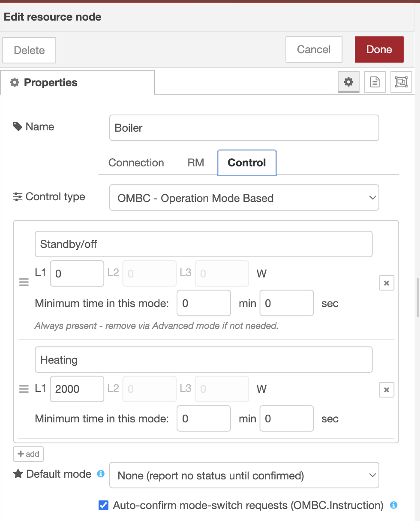Remove the Heating mode entry

coord(387,390)
